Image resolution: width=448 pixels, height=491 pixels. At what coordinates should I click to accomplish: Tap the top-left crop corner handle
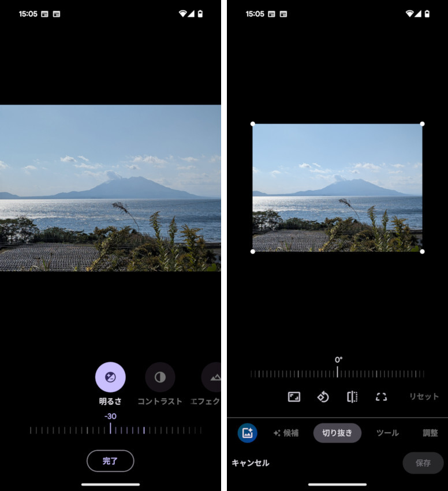coord(253,124)
